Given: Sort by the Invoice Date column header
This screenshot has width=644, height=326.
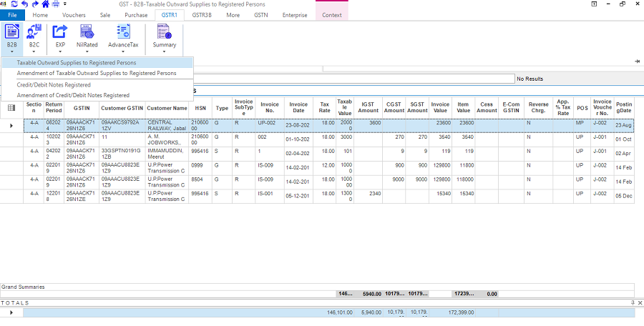Looking at the screenshot, I should tap(298, 108).
